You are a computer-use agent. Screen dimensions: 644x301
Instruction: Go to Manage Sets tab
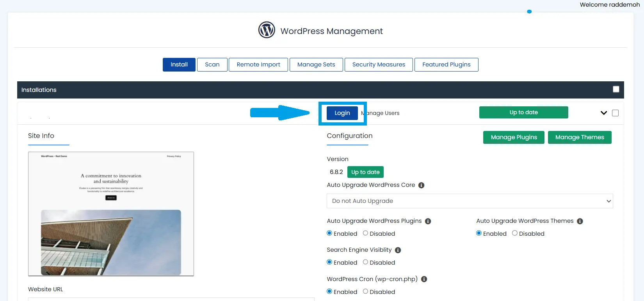tap(316, 64)
